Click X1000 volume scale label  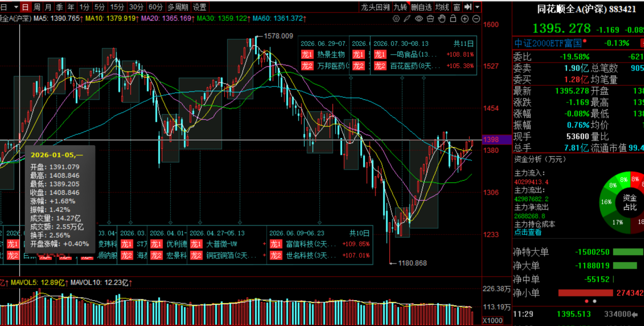(492, 320)
